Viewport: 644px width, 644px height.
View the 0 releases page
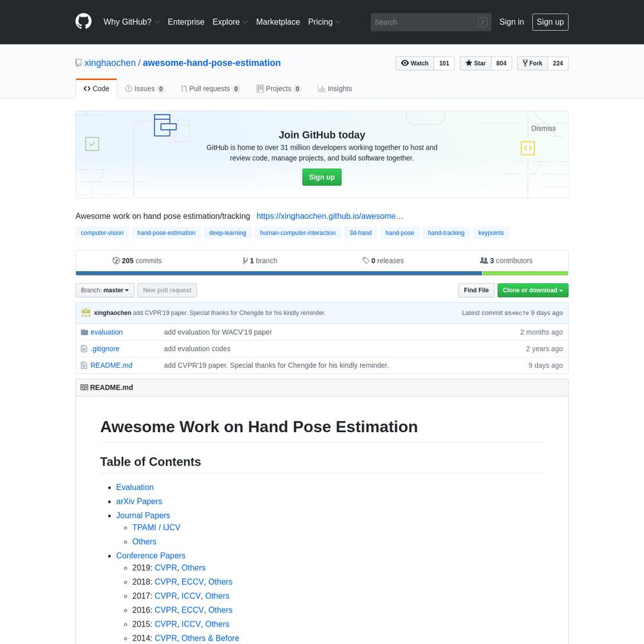383,261
